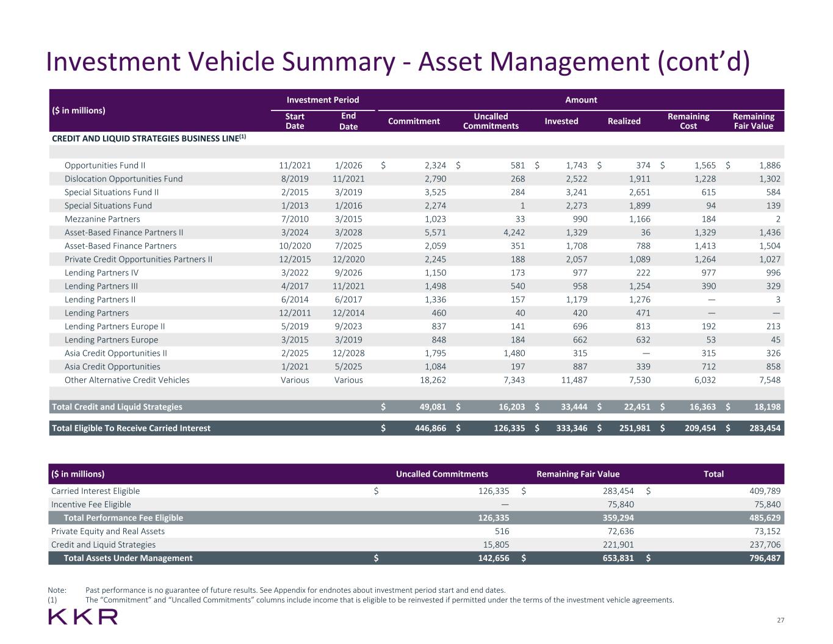The image size is (833, 644).
Task: Click the "Total Performance Fee Eligible" row label
Action: pyautogui.click(x=123, y=518)
